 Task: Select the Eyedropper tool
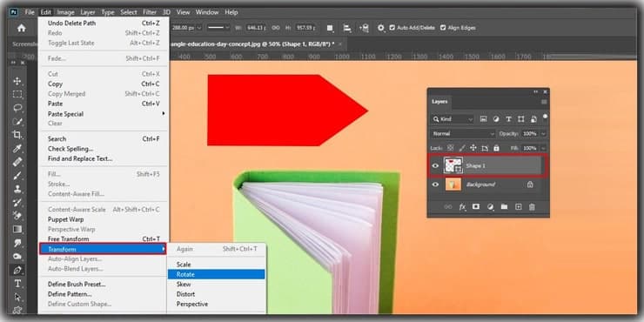click(17, 148)
